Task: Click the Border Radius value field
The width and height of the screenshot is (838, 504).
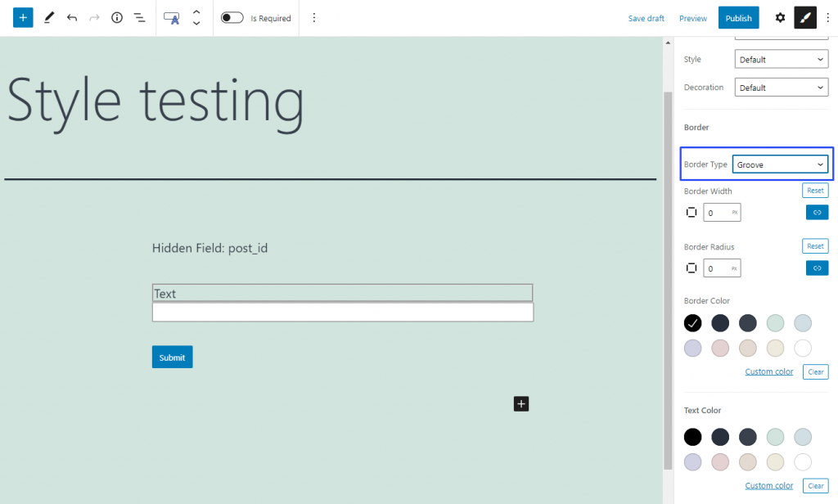Action: 722,268
